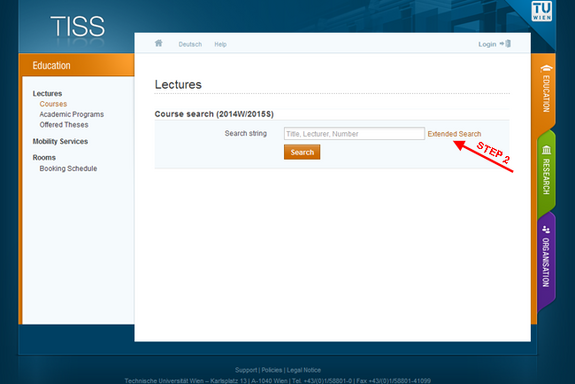575x384 pixels.
Task: Click the Course search (2014W/2015S) heading
Action: tap(214, 114)
